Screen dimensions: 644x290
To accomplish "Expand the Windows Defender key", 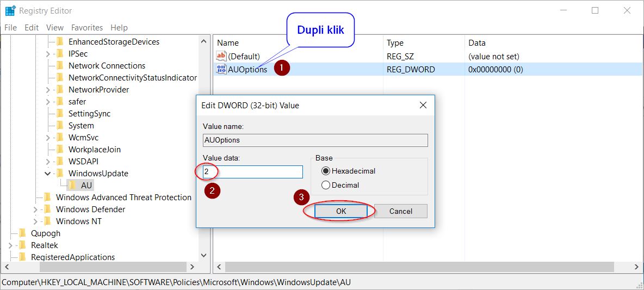I will pos(35,209).
